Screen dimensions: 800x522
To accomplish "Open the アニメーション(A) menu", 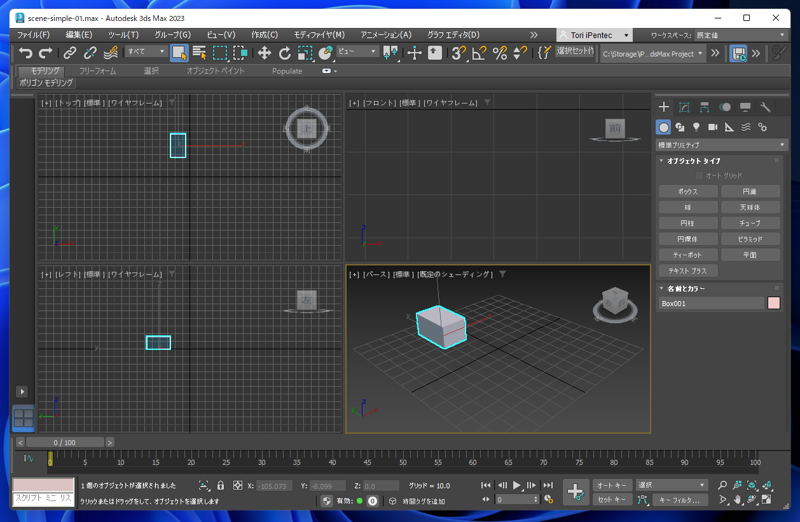I will 385,35.
